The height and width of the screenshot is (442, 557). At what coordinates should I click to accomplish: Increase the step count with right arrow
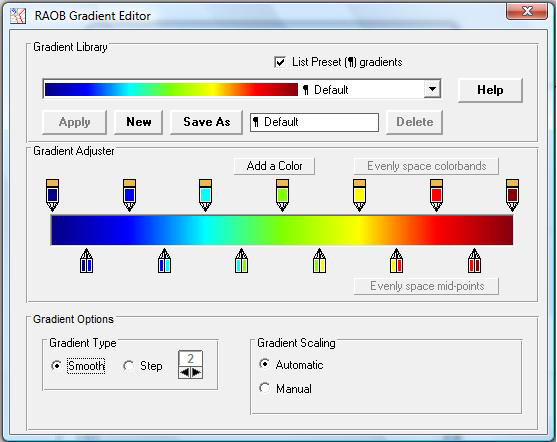point(197,372)
